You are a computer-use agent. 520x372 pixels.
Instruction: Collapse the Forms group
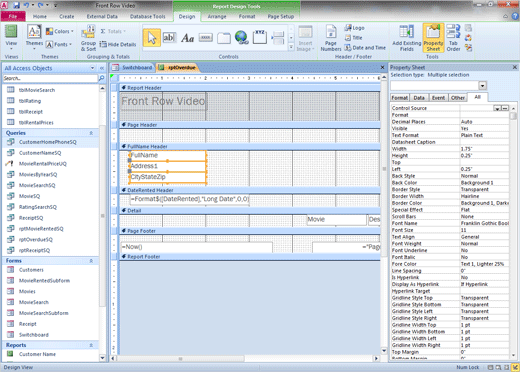click(91, 261)
